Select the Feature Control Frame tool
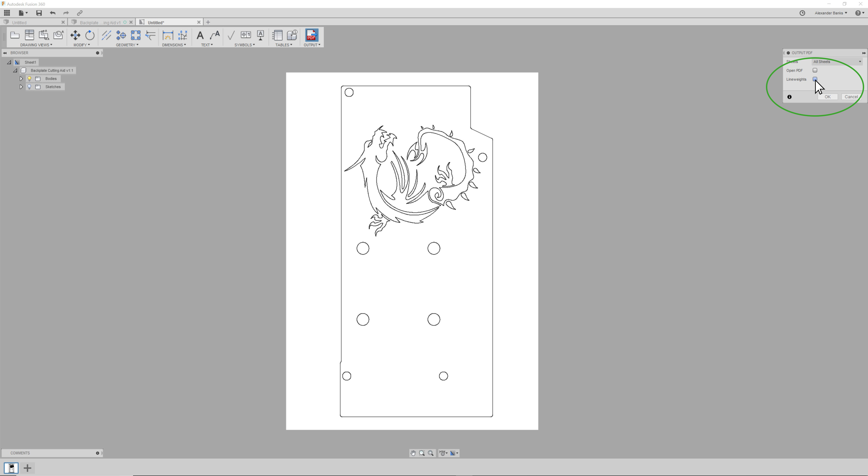 coord(246,35)
